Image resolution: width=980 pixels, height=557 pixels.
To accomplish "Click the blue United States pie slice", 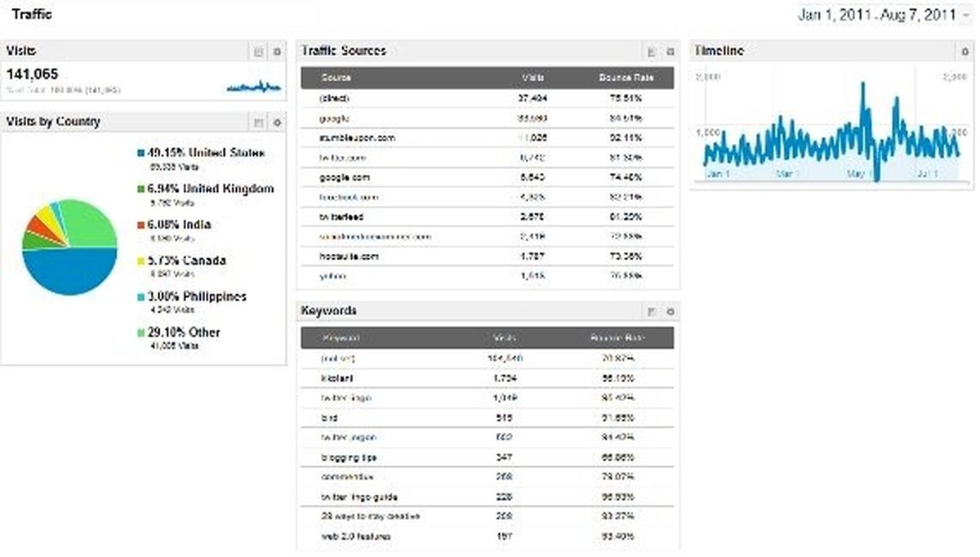I will pyautogui.click(x=69, y=274).
